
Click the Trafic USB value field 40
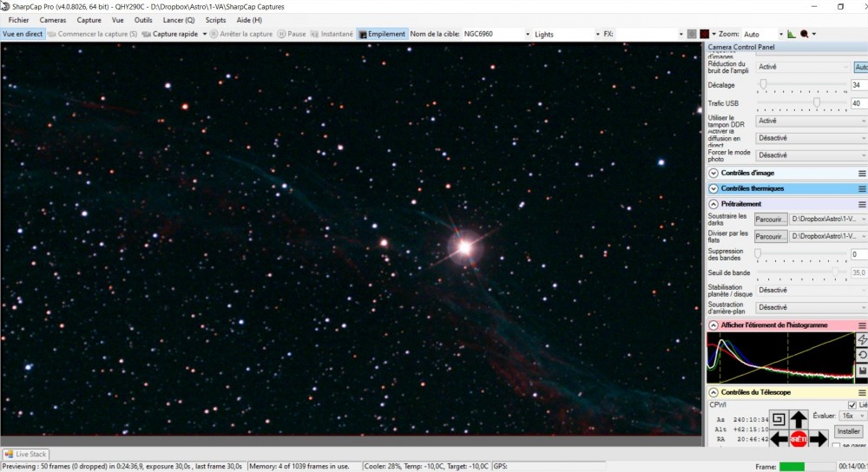click(859, 103)
